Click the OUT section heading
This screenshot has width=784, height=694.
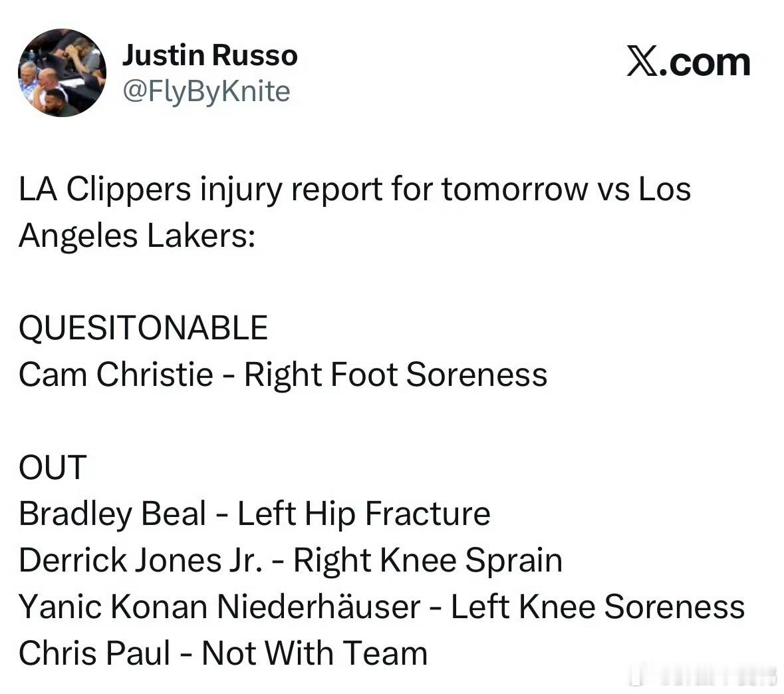click(53, 467)
